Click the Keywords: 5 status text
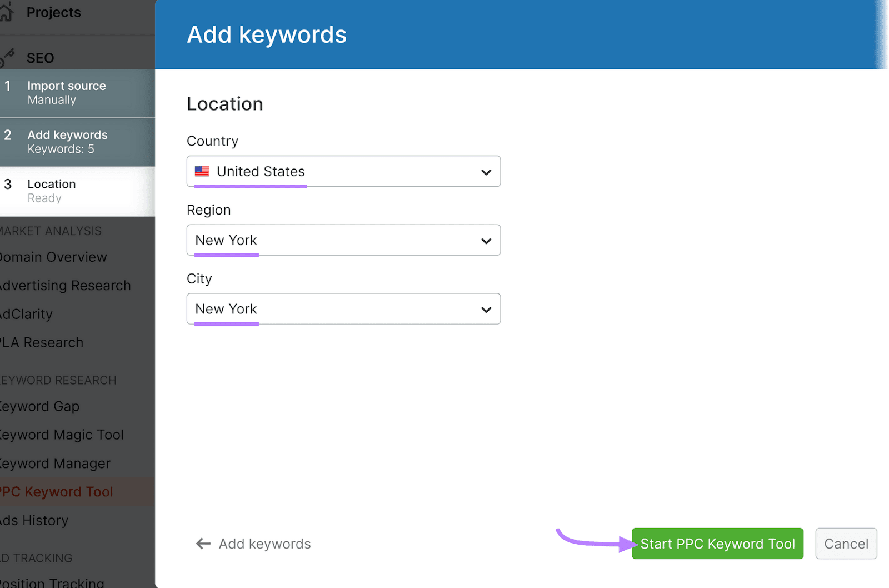Screen dimensions: 889x588 61,149
